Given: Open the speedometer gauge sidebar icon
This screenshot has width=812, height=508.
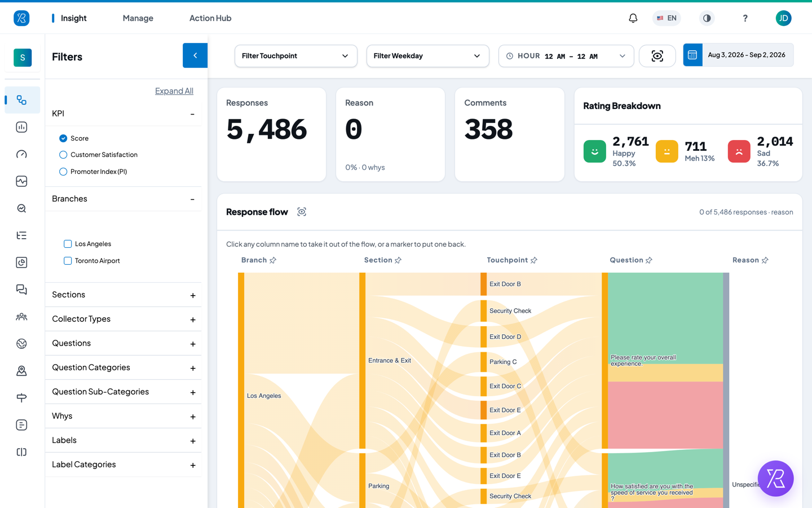Looking at the screenshot, I should (x=22, y=154).
